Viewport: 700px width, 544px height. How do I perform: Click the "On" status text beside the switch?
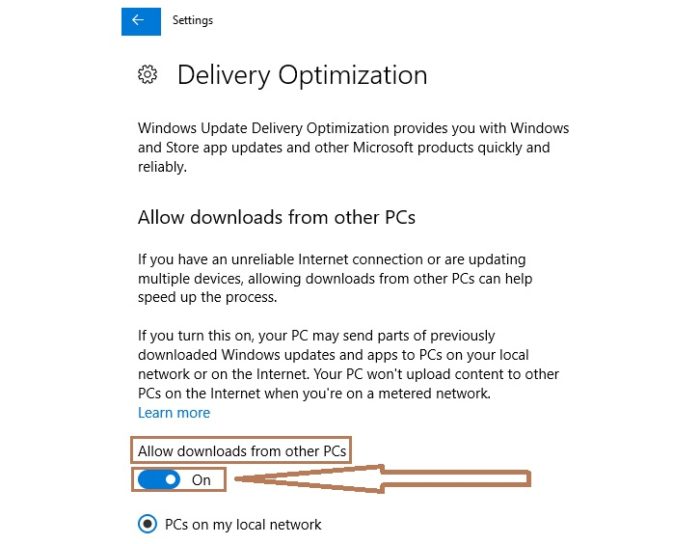201,480
